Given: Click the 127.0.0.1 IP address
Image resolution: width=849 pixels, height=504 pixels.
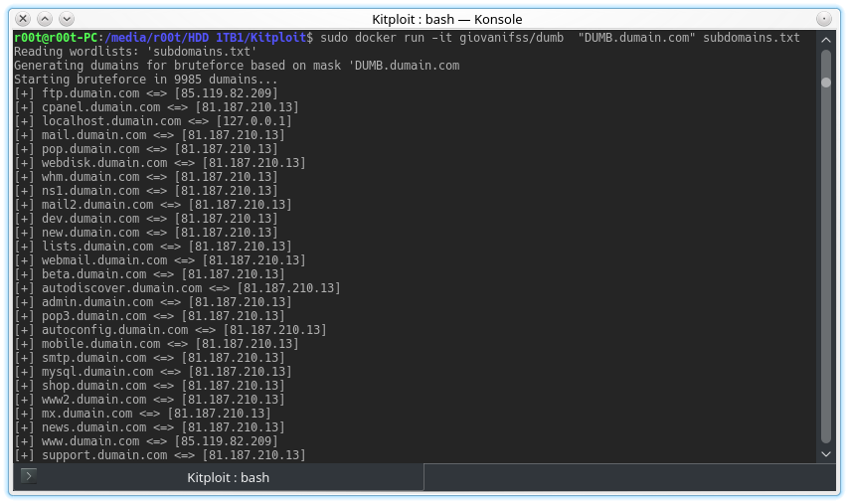Looking at the screenshot, I should point(254,121).
